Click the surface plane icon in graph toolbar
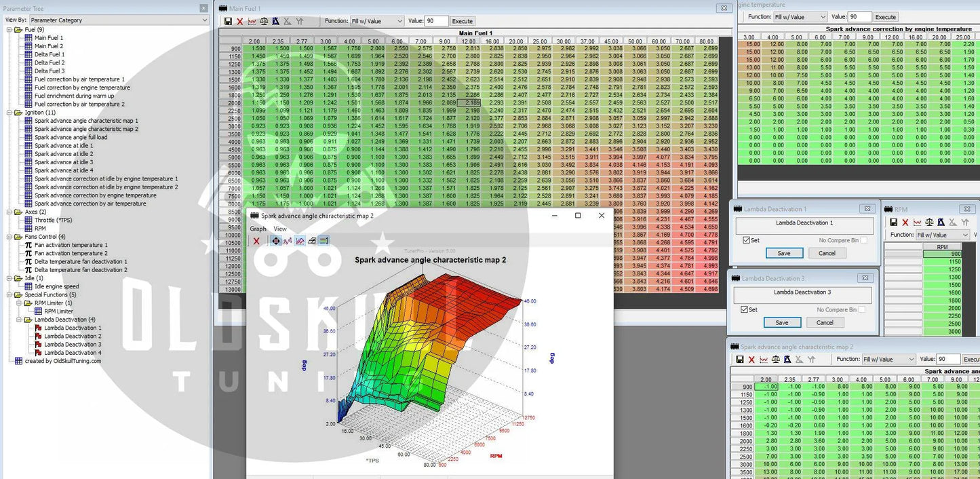This screenshot has height=479, width=980. [312, 241]
